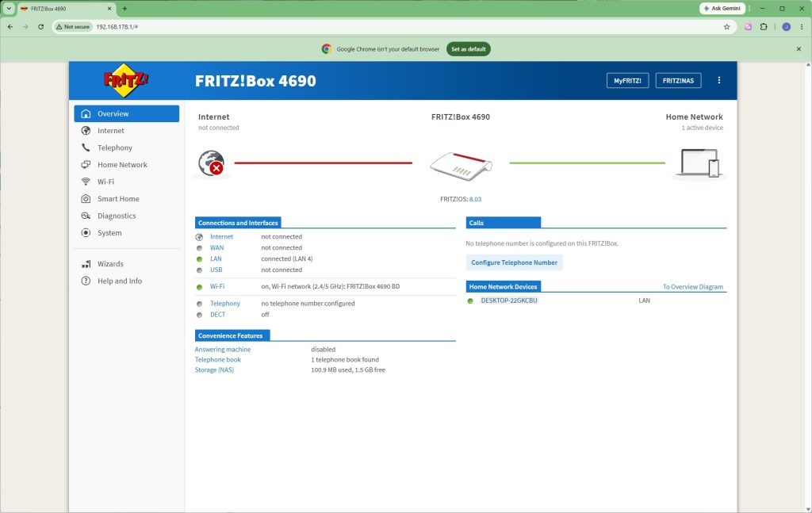Click the Home Network devices illustration
The image size is (812, 513).
(x=699, y=163)
